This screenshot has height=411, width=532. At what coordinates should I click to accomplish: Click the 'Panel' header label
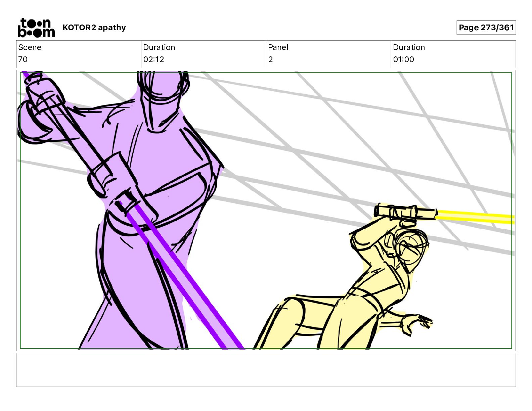click(278, 47)
